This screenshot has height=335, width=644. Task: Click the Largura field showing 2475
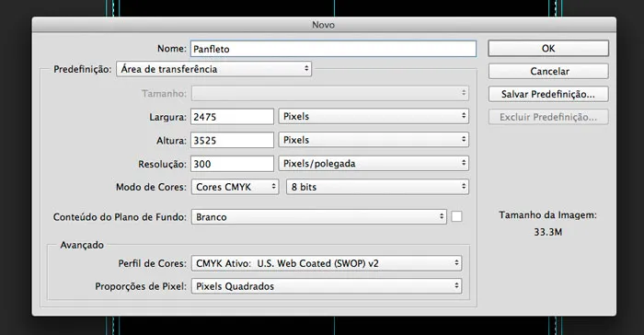[x=232, y=117]
